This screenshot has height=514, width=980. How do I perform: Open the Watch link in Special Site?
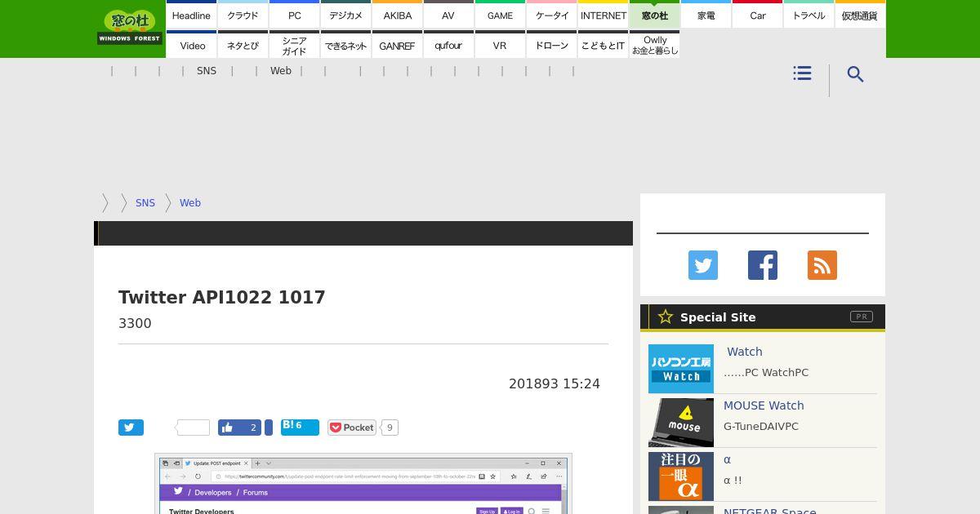coord(744,352)
